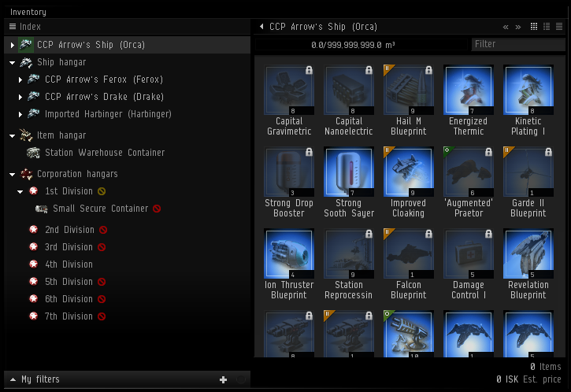Select the 6th Division hangar

69,299
